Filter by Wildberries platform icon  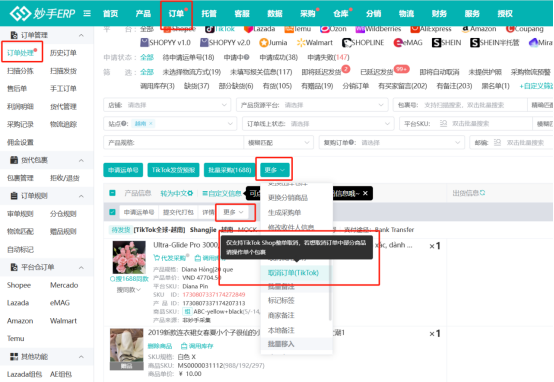[x=360, y=29]
